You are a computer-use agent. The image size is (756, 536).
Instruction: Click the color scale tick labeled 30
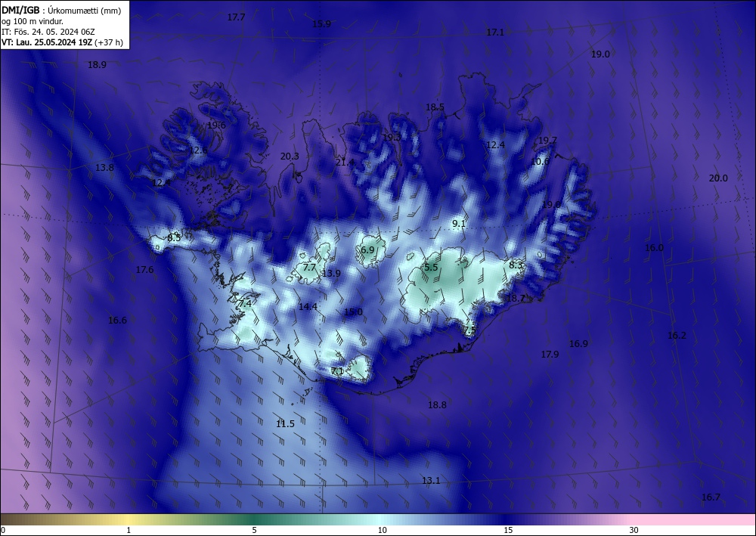(x=634, y=531)
